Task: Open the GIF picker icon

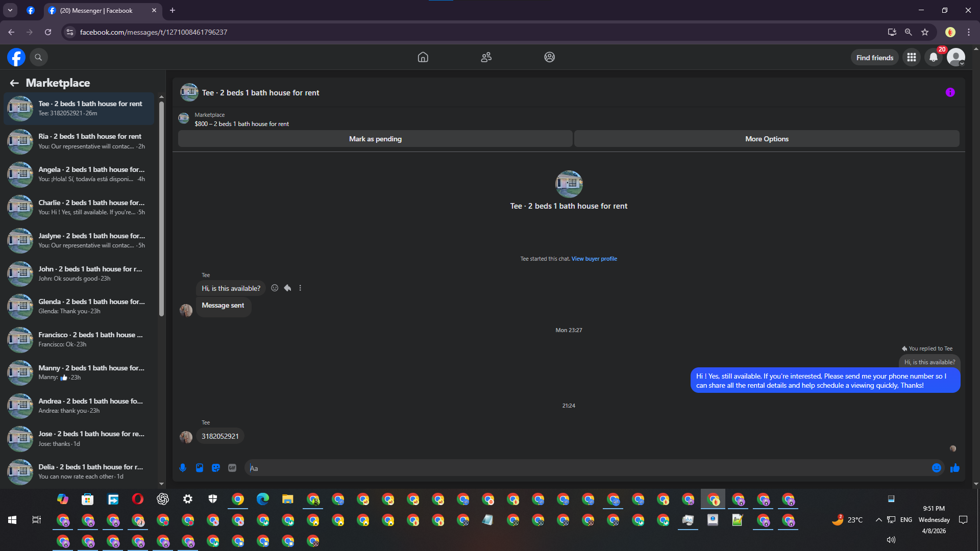Action: pyautogui.click(x=232, y=468)
